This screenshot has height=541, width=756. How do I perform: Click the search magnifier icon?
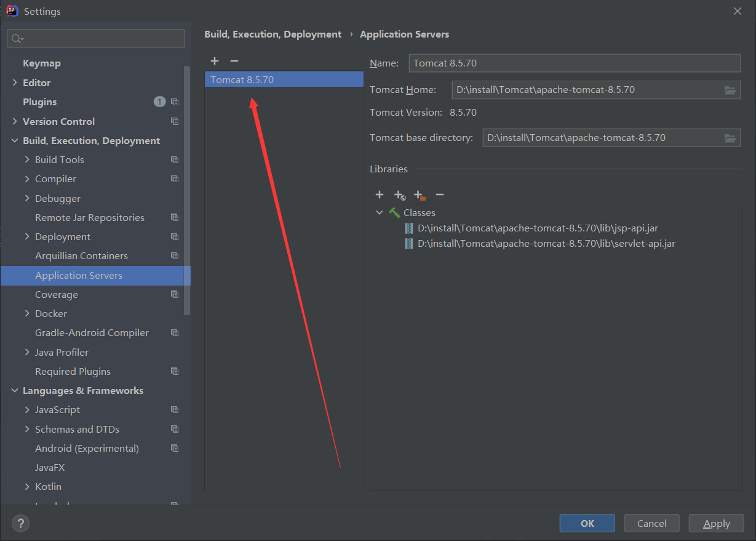tap(17, 39)
